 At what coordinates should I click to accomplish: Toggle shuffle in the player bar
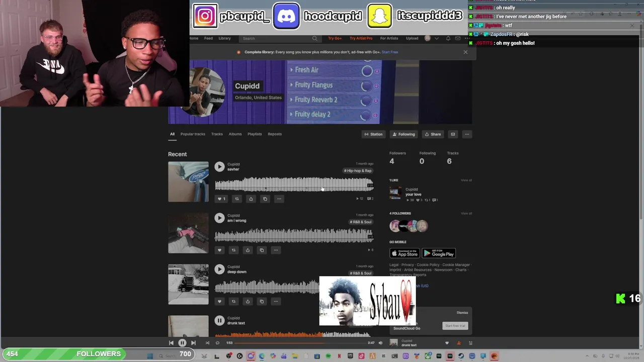(207, 343)
